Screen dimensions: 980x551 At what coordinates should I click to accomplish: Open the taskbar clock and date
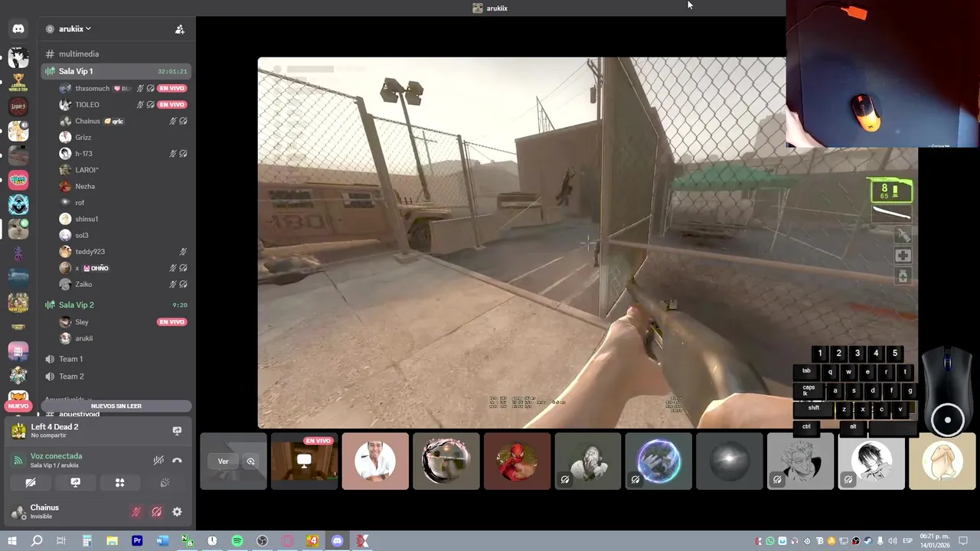click(936, 541)
